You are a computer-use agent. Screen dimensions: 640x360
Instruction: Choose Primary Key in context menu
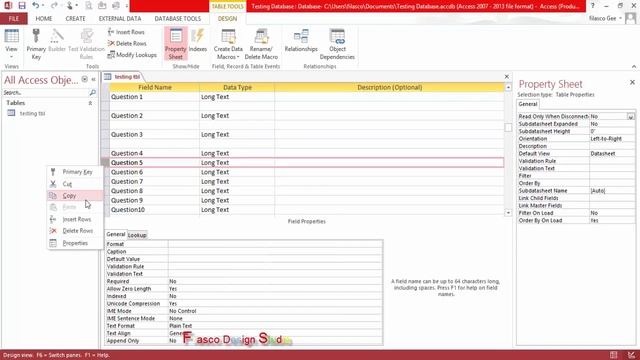[75, 172]
